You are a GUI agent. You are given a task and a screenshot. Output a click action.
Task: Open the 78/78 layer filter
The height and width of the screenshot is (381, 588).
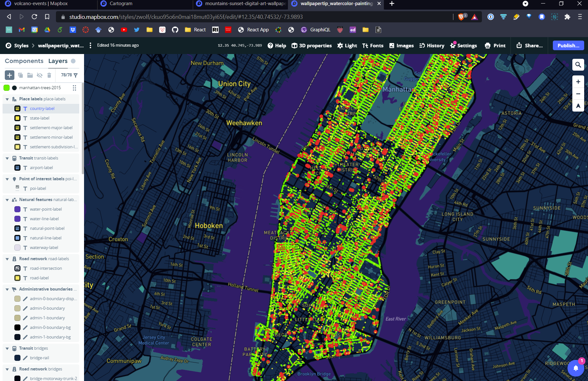click(x=69, y=75)
